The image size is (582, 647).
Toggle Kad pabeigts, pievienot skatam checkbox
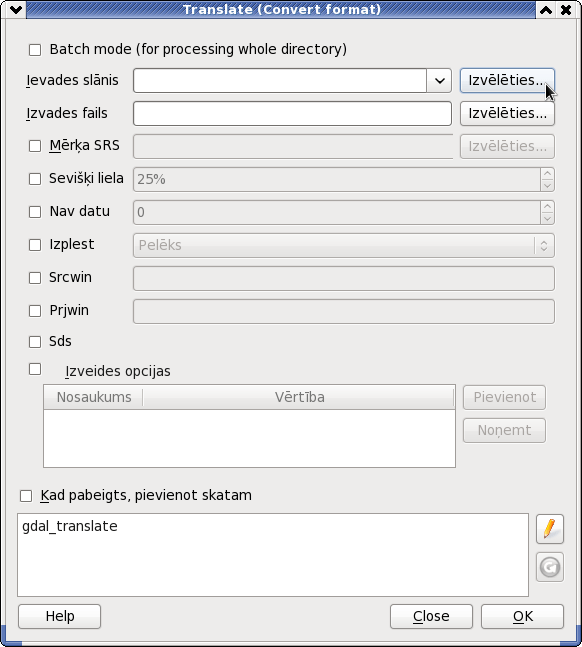click(x=26, y=496)
